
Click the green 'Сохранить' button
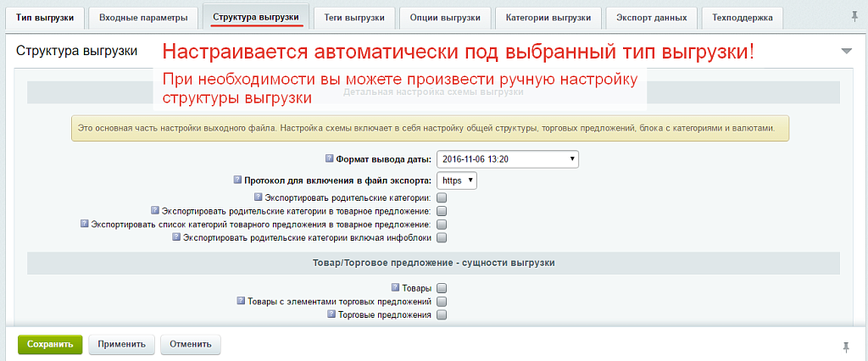[50, 345]
